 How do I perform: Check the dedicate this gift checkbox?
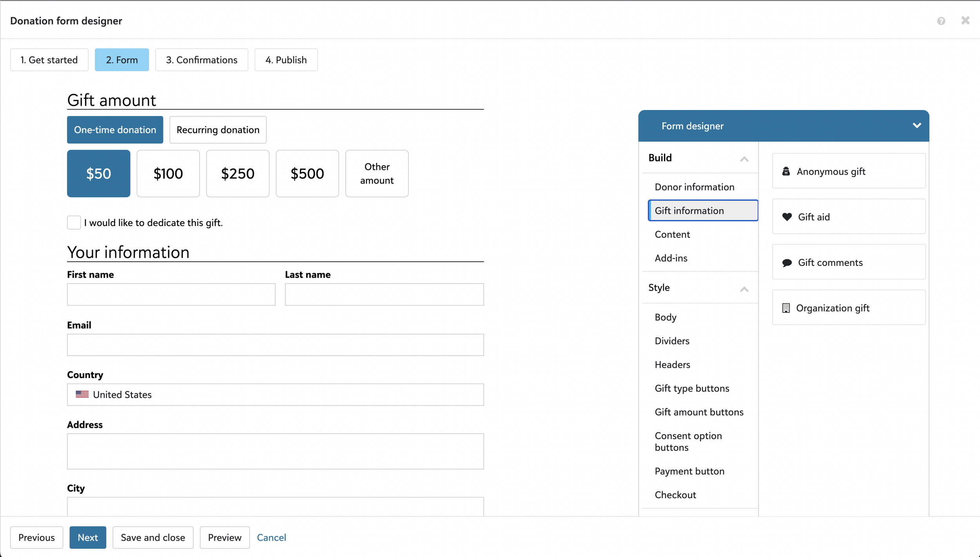(x=74, y=222)
